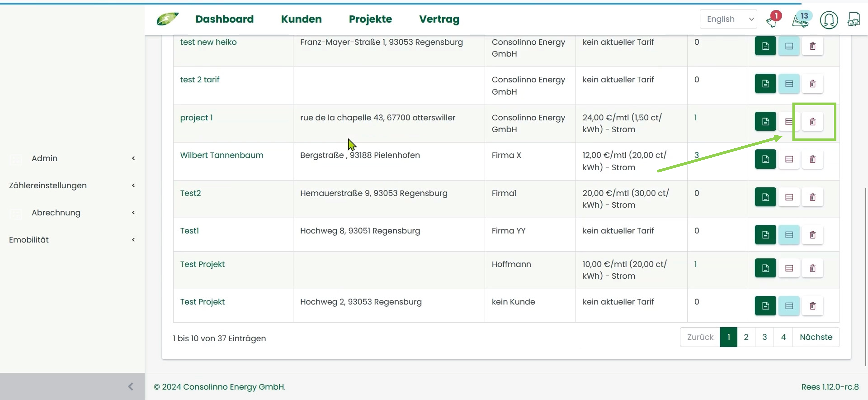The height and width of the screenshot is (400, 868).
Task: Delete project 1 using its trash icon
Action: click(812, 121)
